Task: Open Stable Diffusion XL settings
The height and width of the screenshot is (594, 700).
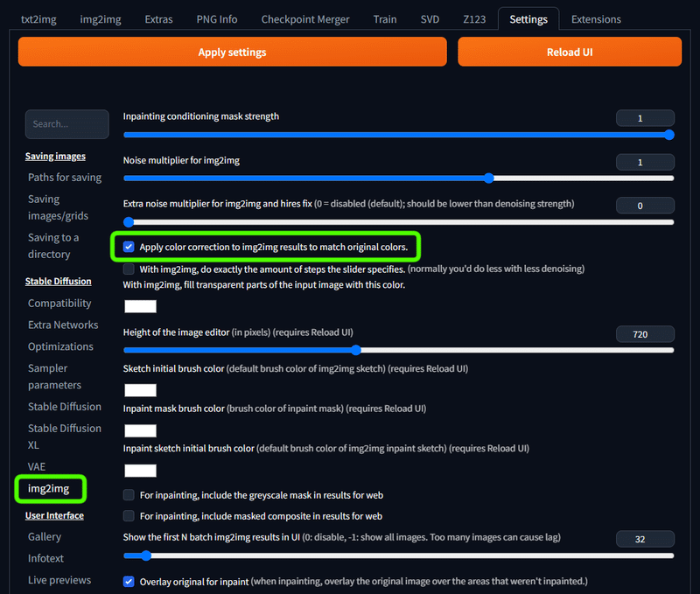Action: 65,437
